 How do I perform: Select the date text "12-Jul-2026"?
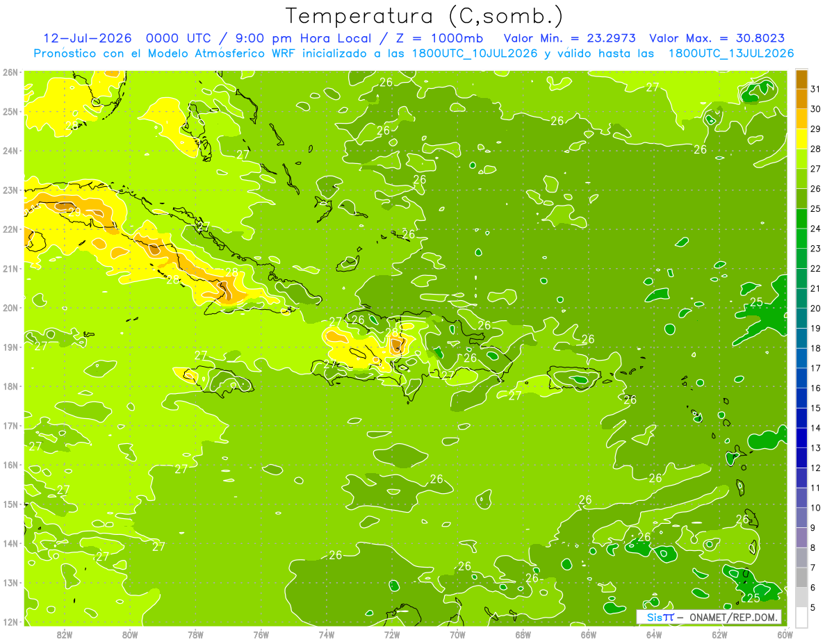point(88,38)
